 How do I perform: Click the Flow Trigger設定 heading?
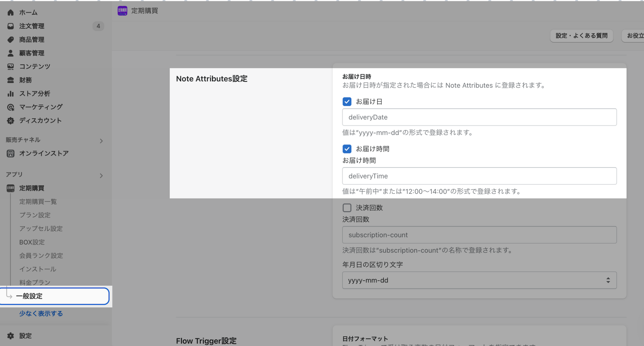tap(206, 341)
